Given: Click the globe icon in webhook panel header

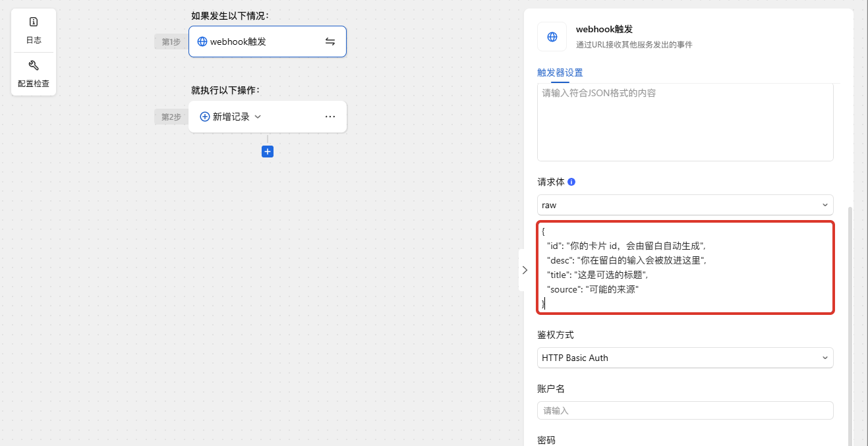Looking at the screenshot, I should pos(552,36).
